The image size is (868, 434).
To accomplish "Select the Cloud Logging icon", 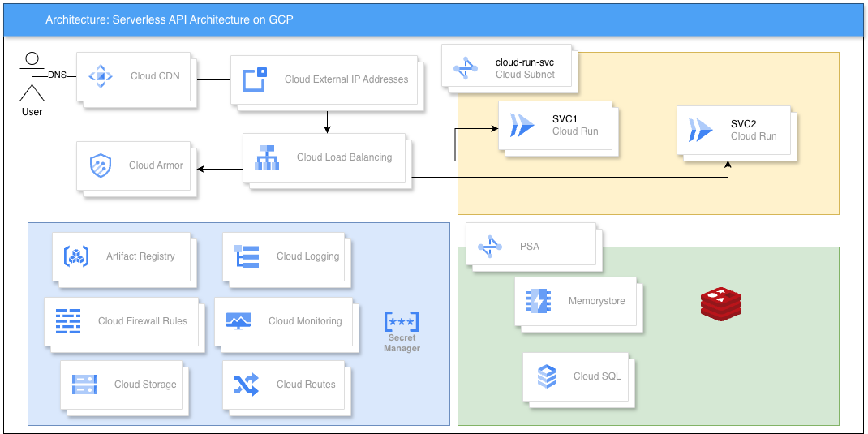I will click(247, 256).
